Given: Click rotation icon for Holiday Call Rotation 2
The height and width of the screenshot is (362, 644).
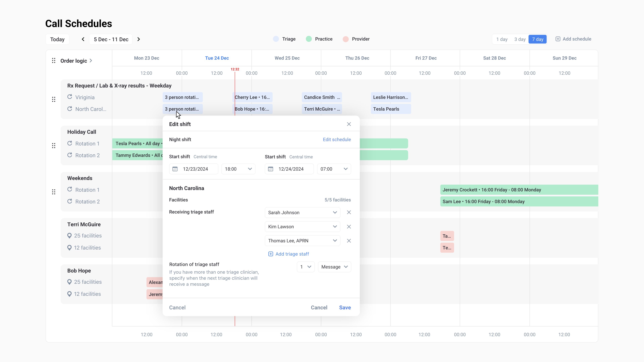Looking at the screenshot, I should [x=70, y=155].
